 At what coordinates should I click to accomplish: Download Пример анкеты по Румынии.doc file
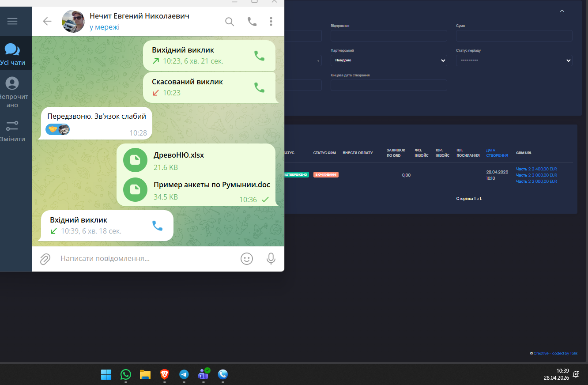pos(135,189)
